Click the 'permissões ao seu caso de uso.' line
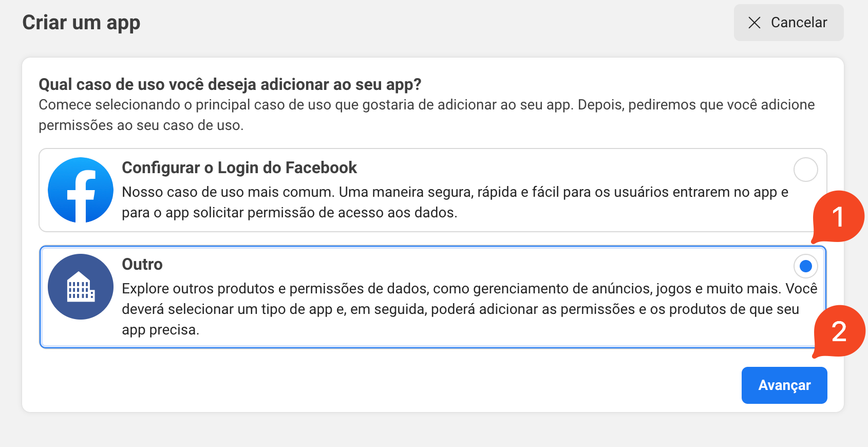The image size is (868, 447). click(x=141, y=125)
